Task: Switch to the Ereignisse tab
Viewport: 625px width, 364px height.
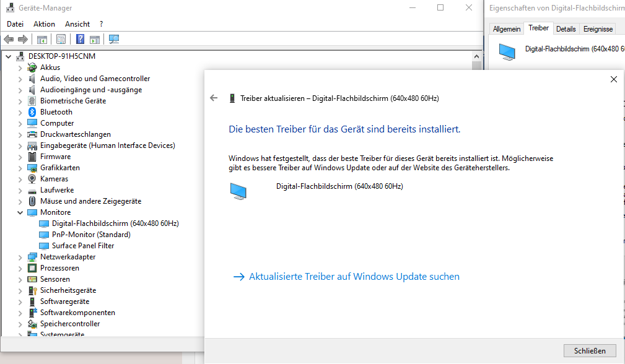Action: pyautogui.click(x=598, y=29)
